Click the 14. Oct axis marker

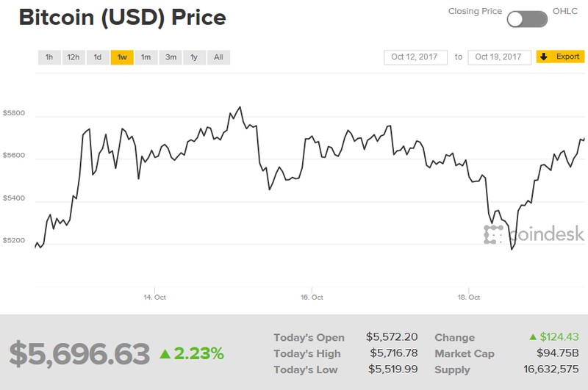tap(153, 297)
